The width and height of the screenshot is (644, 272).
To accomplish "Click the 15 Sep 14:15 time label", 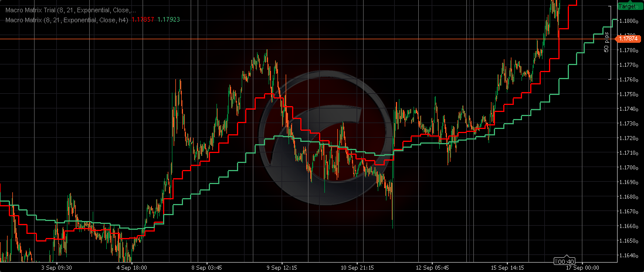I will [509, 267].
